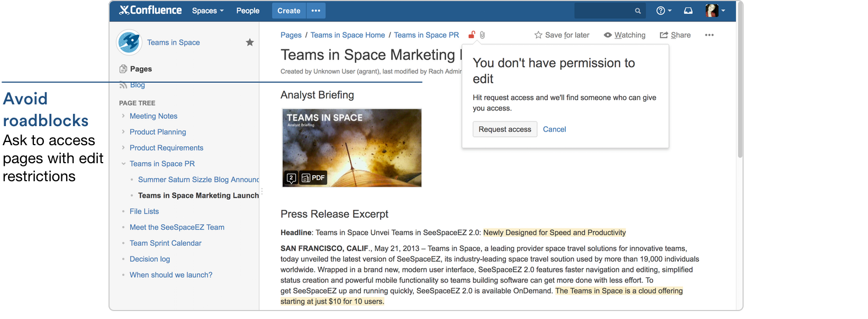Open the Analyst Briefing PDF thumbnail
The height and width of the screenshot is (319, 868).
click(x=352, y=147)
